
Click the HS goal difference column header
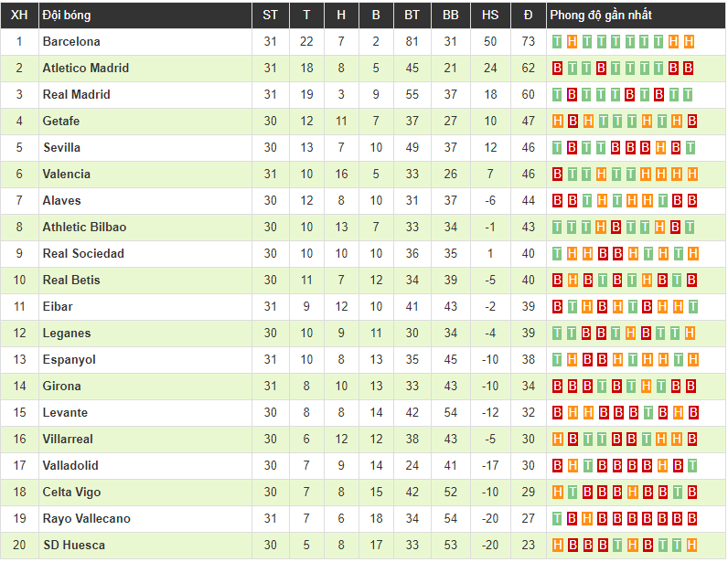coord(490,16)
